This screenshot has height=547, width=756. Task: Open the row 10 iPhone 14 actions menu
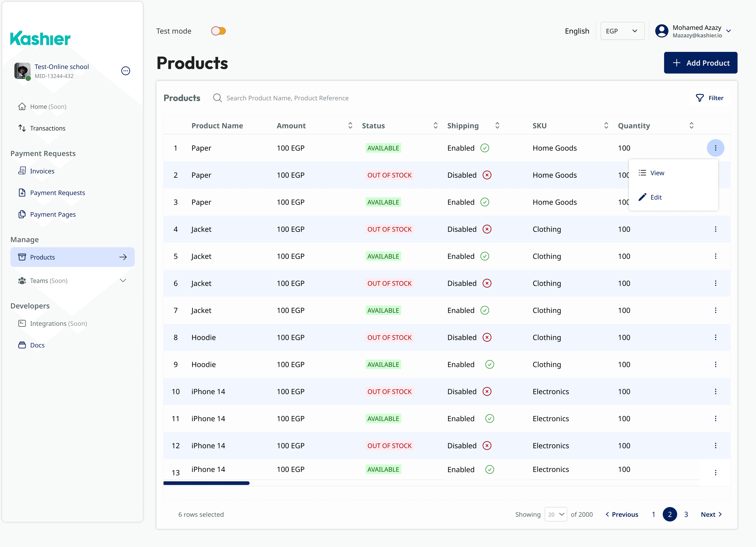coord(715,391)
